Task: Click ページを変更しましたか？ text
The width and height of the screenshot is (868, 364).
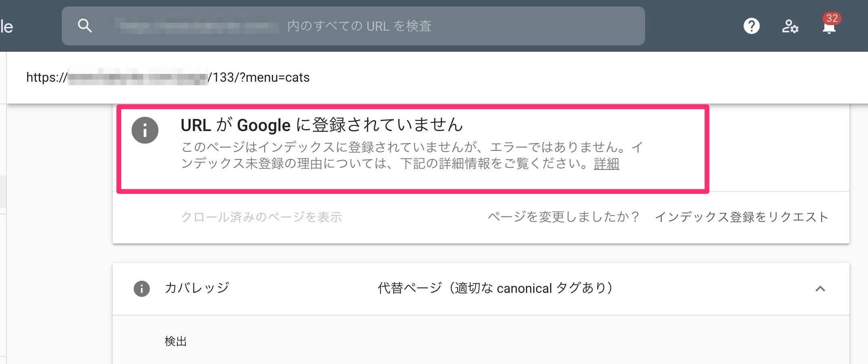Action: click(x=564, y=217)
